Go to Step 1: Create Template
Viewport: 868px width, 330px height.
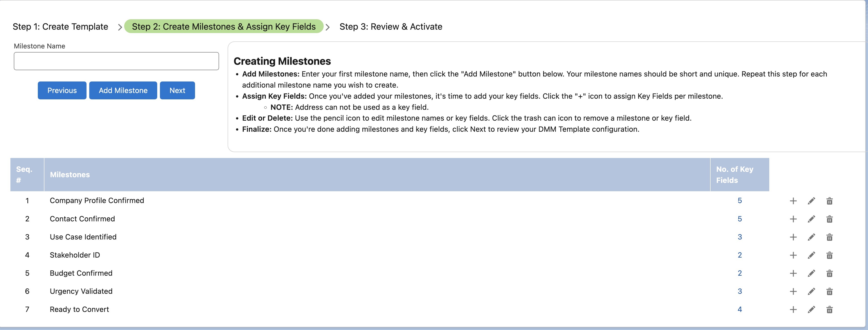click(x=60, y=27)
